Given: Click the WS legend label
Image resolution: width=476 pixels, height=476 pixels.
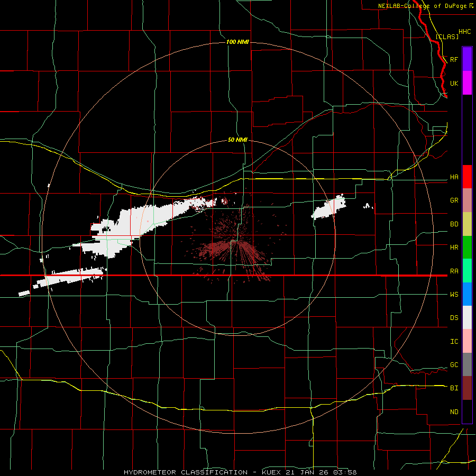Looking at the screenshot, I should coord(454,295).
